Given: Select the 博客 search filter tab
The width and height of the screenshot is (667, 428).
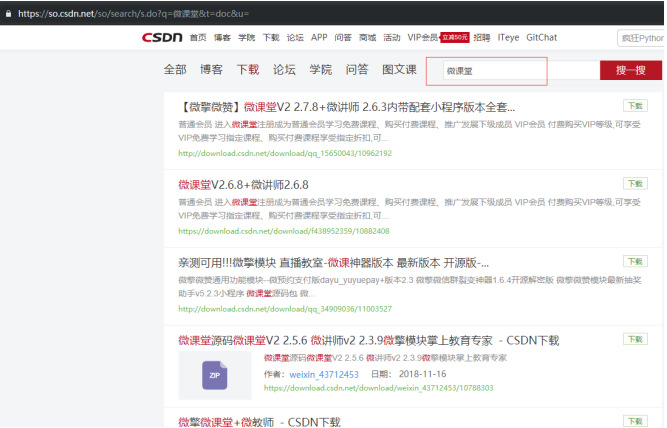Looking at the screenshot, I should tap(211, 69).
